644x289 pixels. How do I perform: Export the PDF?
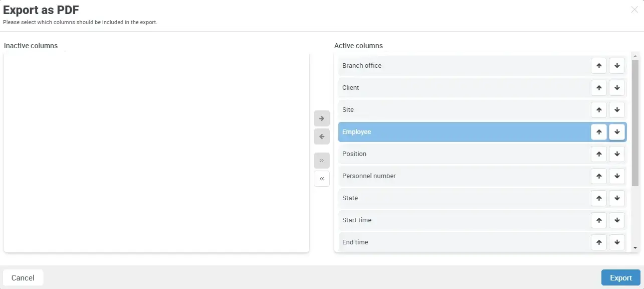click(x=620, y=277)
